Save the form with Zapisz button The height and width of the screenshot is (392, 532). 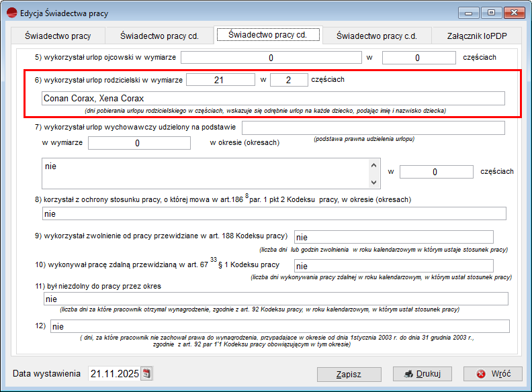[349, 374]
